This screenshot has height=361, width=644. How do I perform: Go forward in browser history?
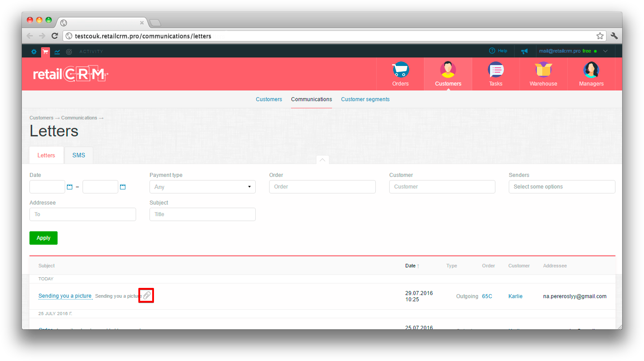(42, 36)
